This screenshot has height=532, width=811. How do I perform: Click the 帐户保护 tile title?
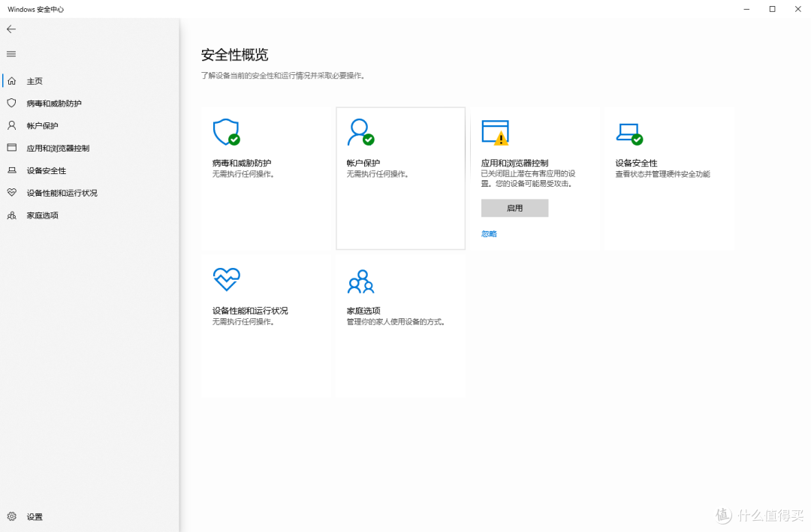tap(363, 163)
